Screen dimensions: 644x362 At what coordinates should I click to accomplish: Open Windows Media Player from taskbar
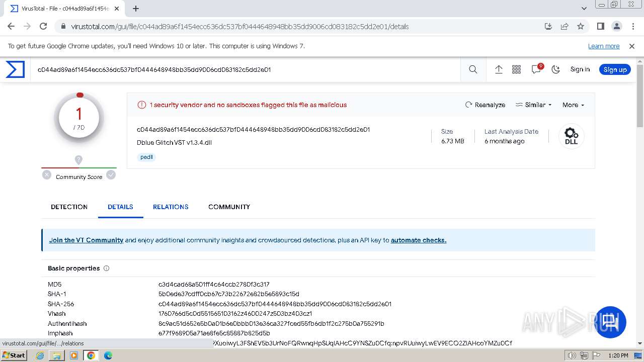click(x=74, y=355)
